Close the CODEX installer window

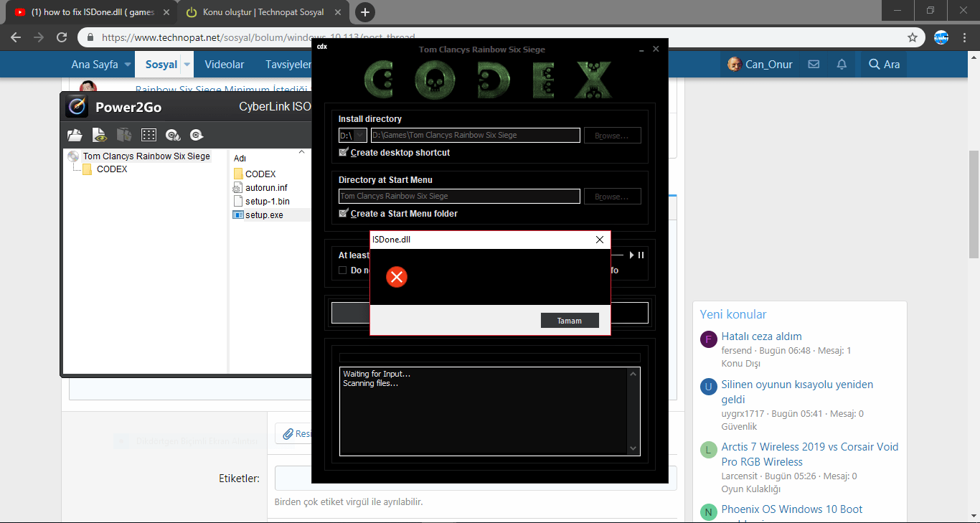[656, 50]
